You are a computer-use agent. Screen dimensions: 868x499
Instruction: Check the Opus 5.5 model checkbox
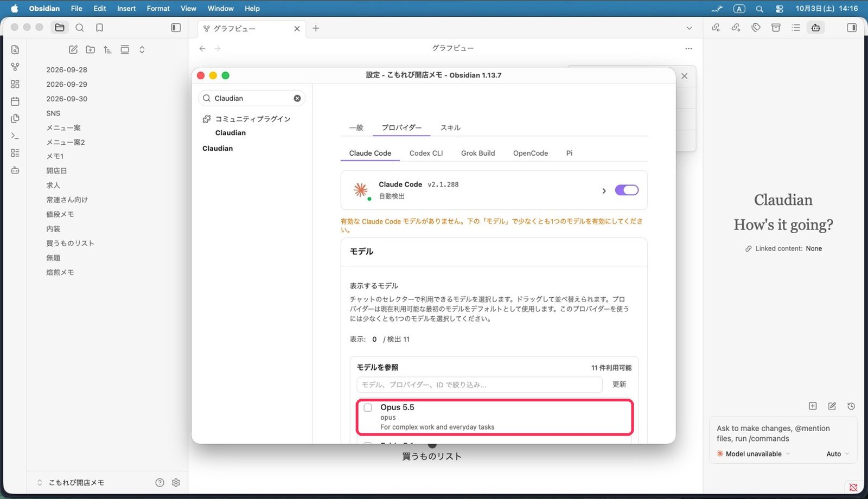click(x=368, y=408)
